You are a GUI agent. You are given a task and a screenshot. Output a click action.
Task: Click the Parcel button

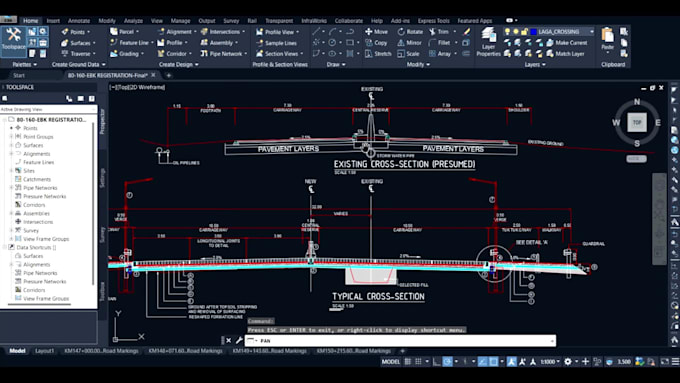(124, 32)
